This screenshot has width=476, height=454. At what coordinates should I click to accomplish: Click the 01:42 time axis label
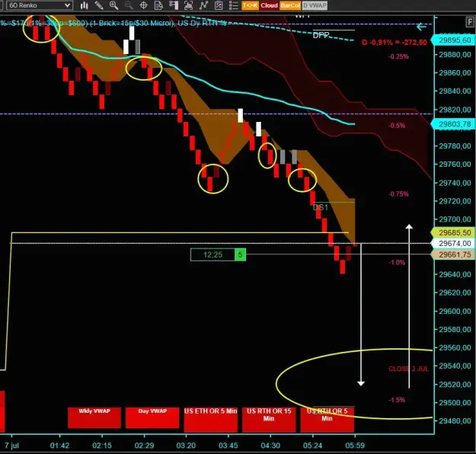click(x=59, y=446)
